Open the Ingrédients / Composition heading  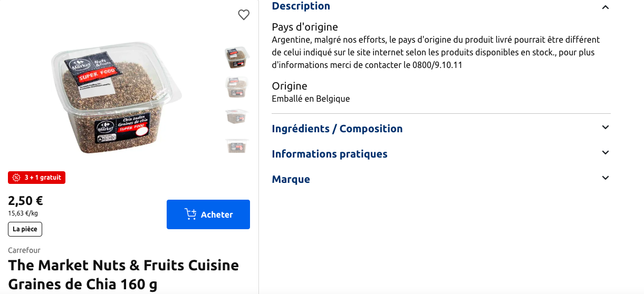click(x=337, y=129)
